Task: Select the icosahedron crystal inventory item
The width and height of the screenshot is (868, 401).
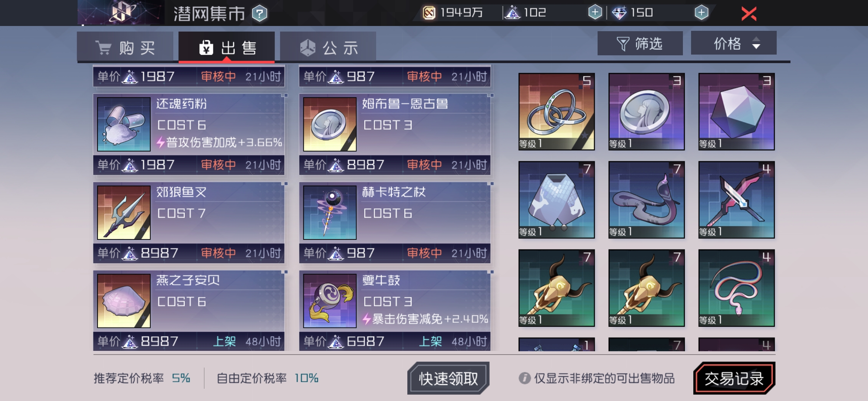Action: click(736, 111)
